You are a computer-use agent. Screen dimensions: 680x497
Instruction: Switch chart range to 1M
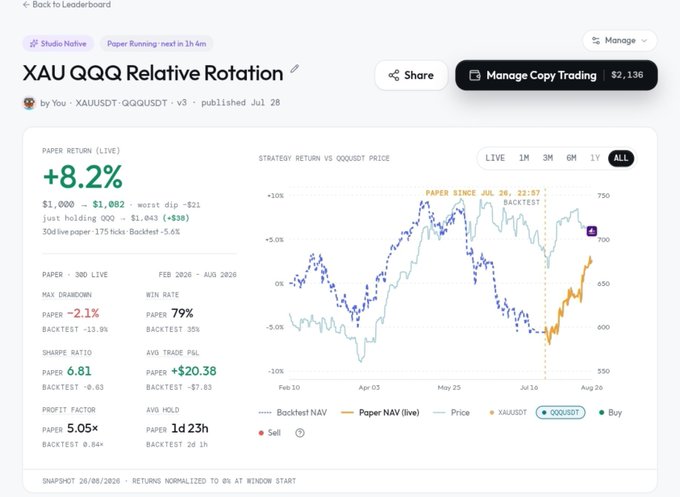click(524, 158)
